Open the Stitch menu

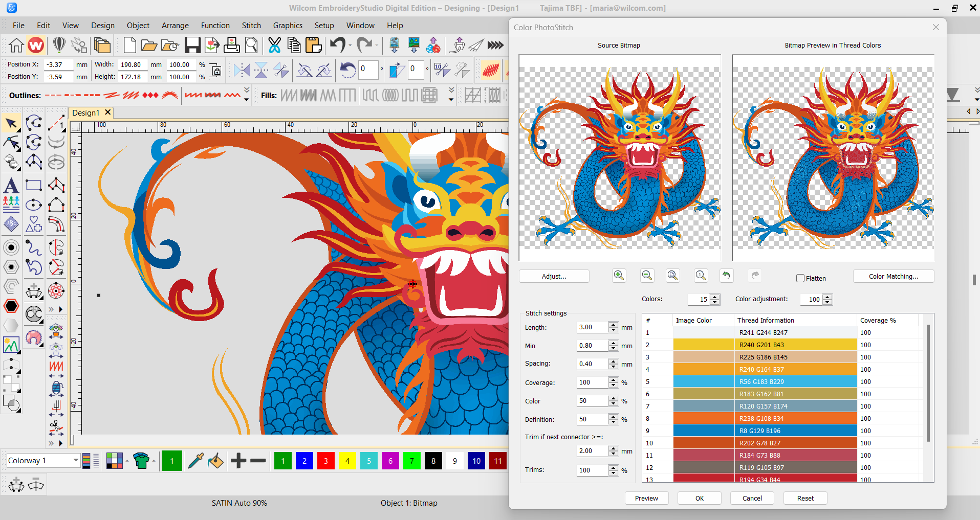(x=251, y=25)
